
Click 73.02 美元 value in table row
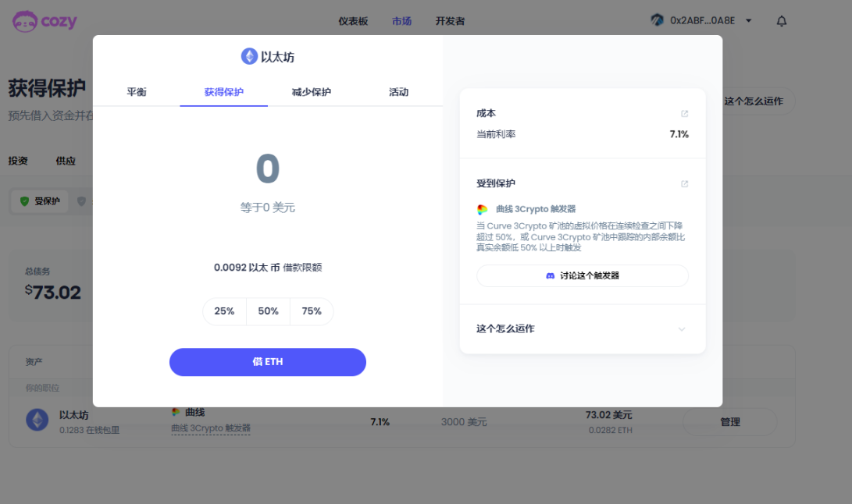pos(608,415)
